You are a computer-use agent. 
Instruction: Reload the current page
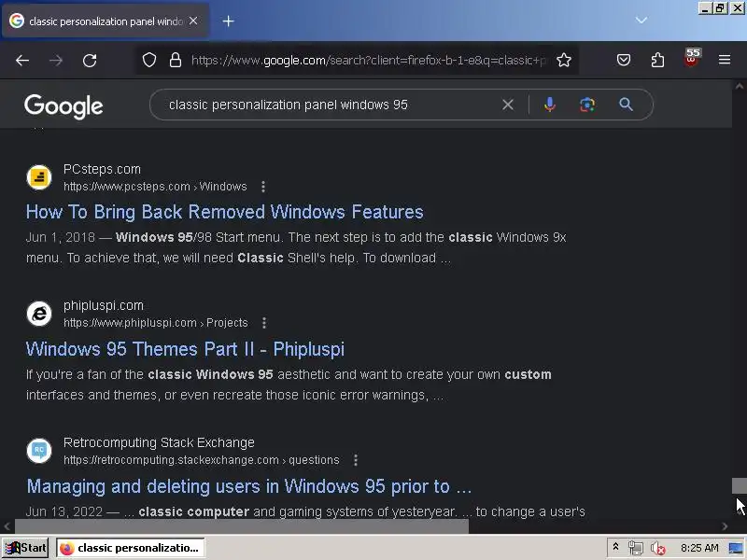coord(90,61)
